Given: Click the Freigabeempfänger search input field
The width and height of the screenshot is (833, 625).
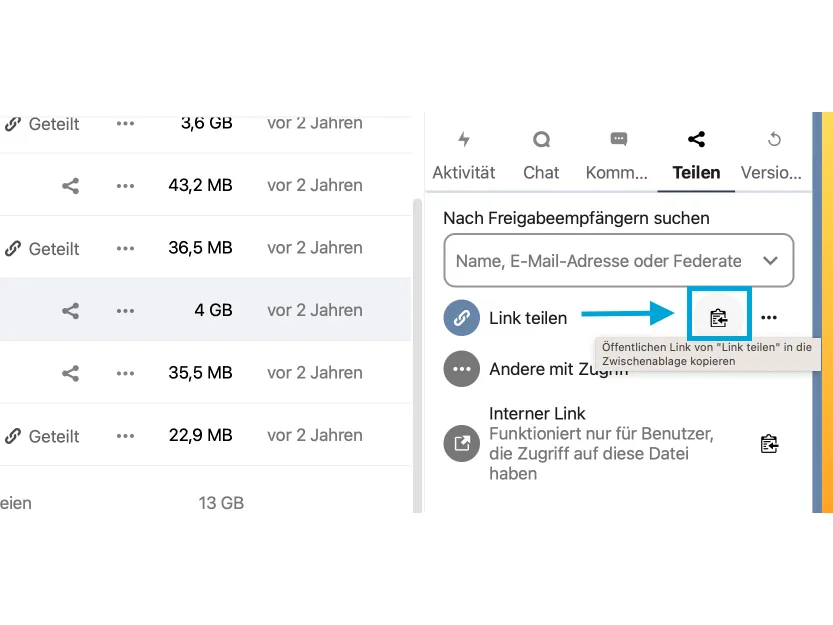Looking at the screenshot, I should pos(618,260).
